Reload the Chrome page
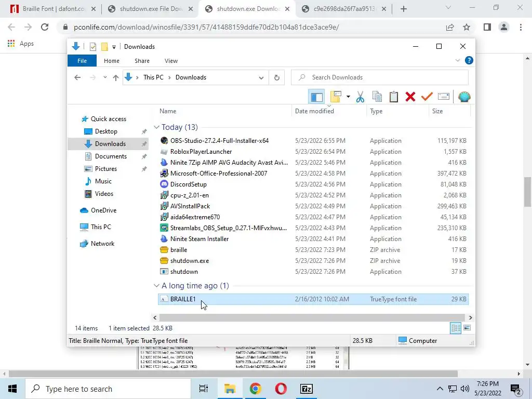This screenshot has height=399, width=532. [x=45, y=27]
